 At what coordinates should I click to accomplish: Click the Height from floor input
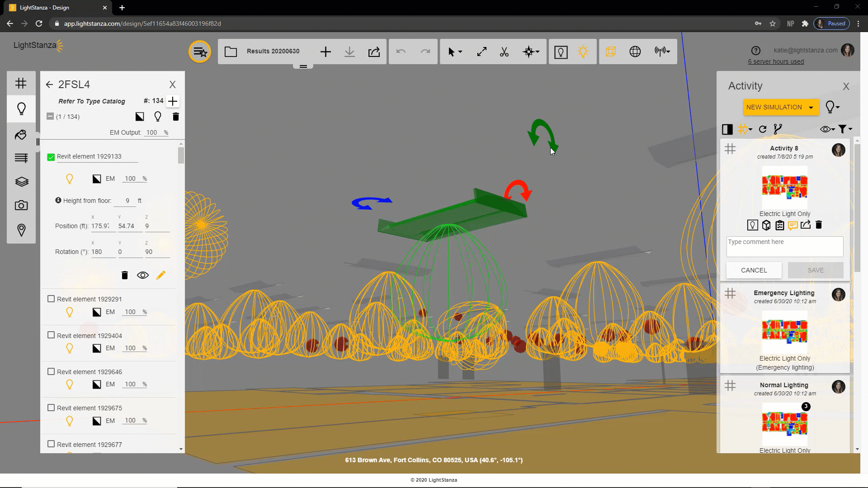point(125,201)
